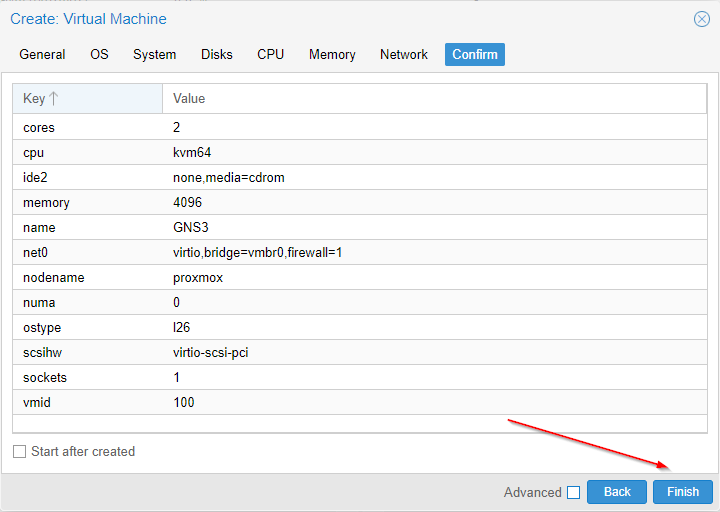This screenshot has width=720, height=512.
Task: Click the Finish button
Action: pos(683,492)
